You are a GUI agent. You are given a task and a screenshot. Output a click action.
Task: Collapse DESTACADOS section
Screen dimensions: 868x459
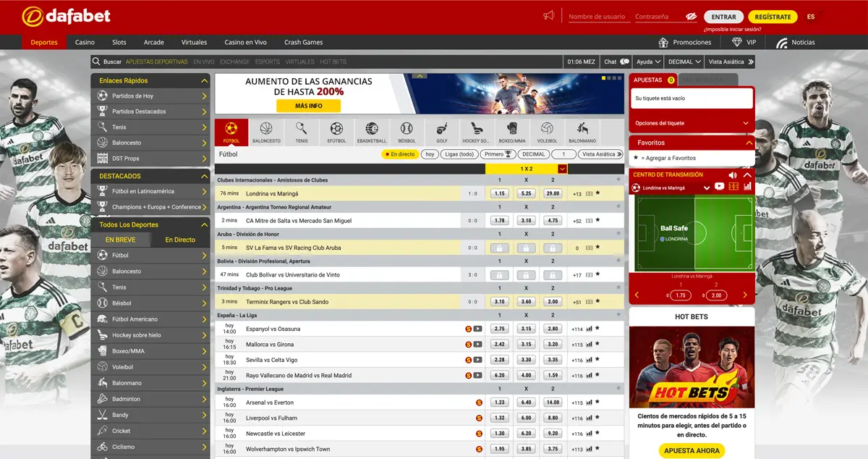(205, 176)
